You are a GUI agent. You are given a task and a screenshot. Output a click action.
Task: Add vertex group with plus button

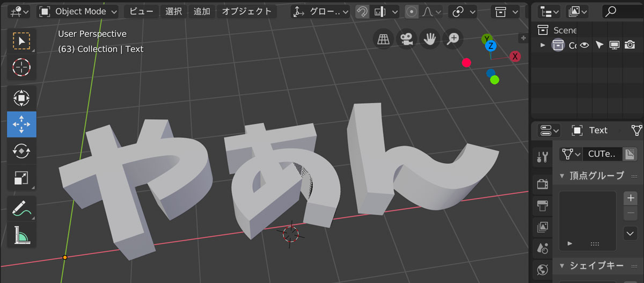[630, 198]
